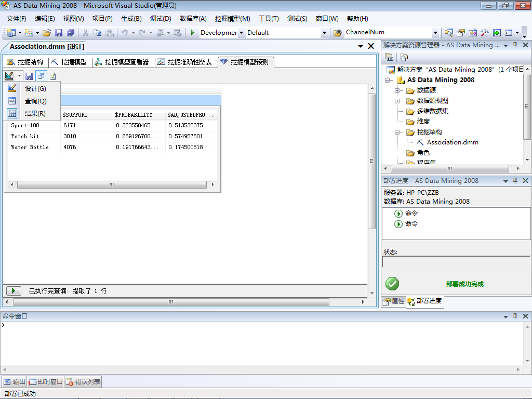Click the first 命令 play icon
Viewport: 532px width, 399px height.
tap(398, 214)
